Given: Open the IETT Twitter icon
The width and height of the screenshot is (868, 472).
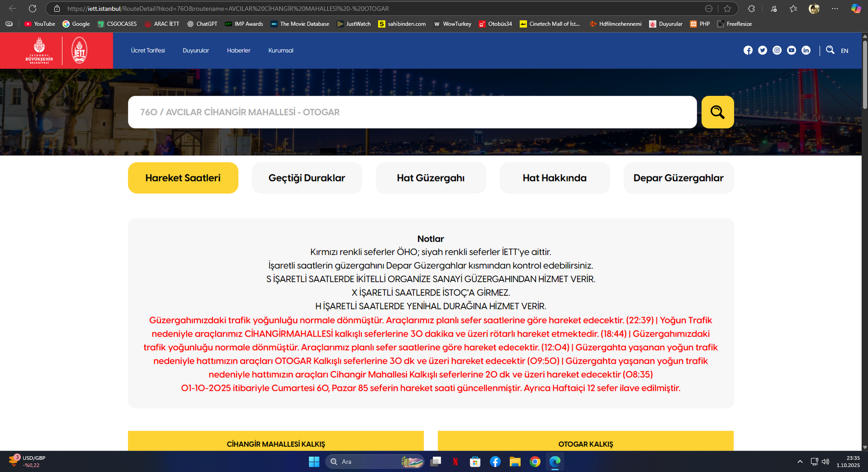Looking at the screenshot, I should pyautogui.click(x=762, y=50).
